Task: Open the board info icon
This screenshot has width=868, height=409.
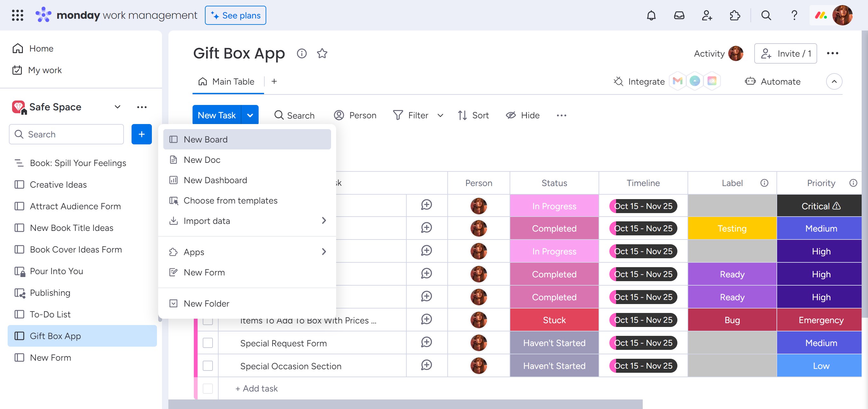Action: point(301,53)
